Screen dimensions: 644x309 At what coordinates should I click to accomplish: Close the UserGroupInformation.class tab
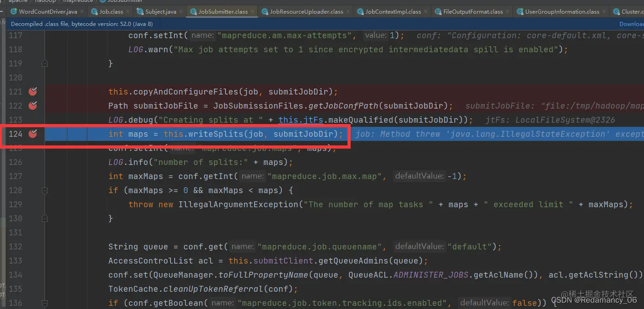pos(604,12)
